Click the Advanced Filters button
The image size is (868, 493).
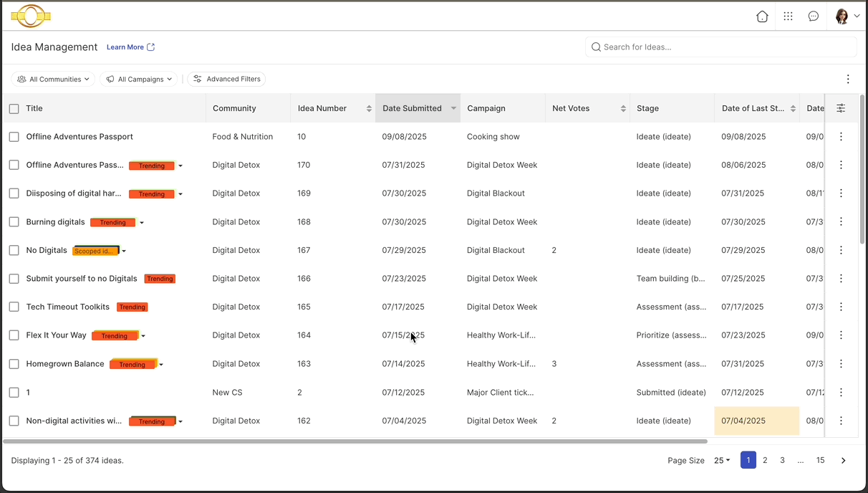[226, 80]
